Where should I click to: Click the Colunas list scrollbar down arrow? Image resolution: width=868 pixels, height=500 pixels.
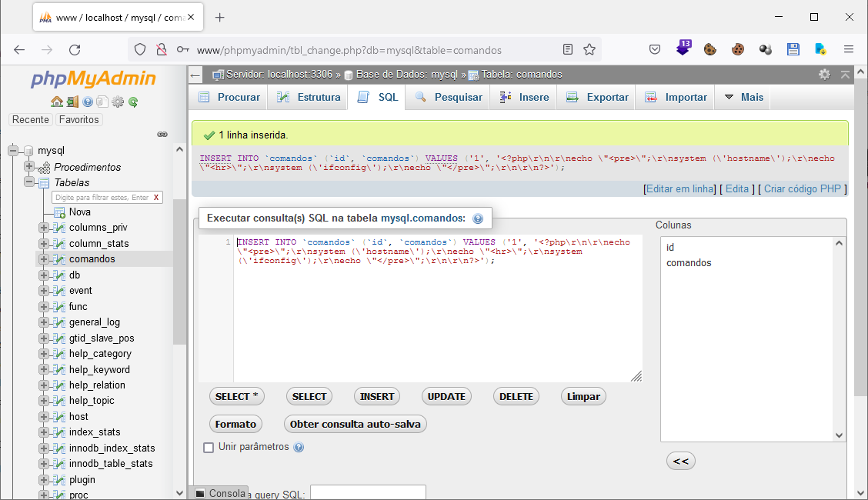coord(840,435)
